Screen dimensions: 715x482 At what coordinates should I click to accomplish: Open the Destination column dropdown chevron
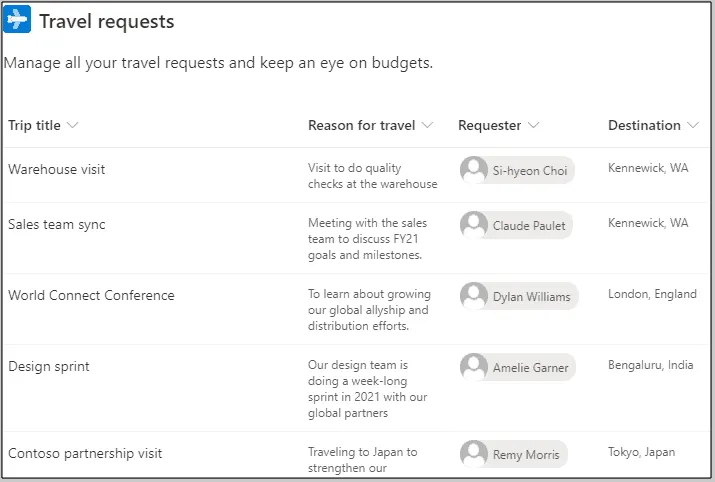(x=692, y=126)
